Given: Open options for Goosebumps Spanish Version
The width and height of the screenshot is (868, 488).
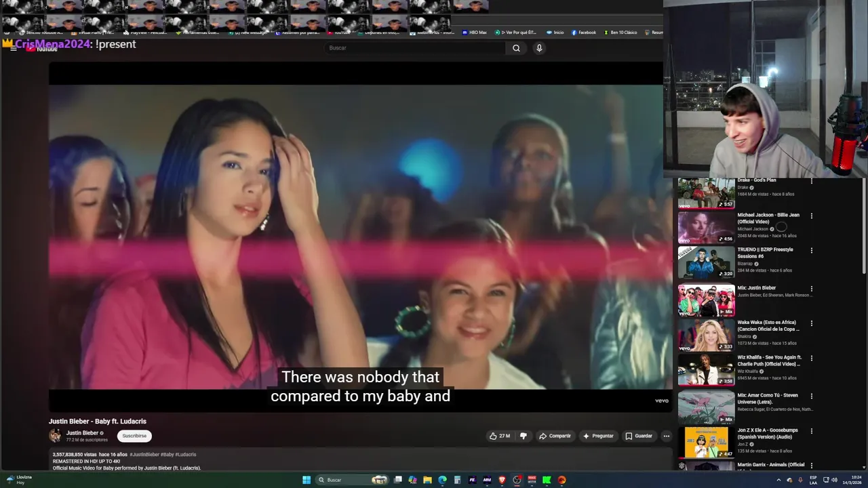Looking at the screenshot, I should 811,431.
